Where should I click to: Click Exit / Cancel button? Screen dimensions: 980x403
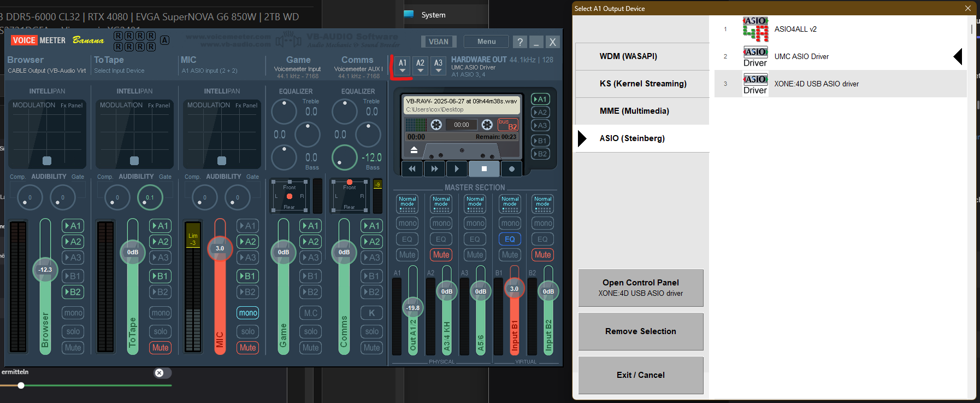pyautogui.click(x=641, y=375)
